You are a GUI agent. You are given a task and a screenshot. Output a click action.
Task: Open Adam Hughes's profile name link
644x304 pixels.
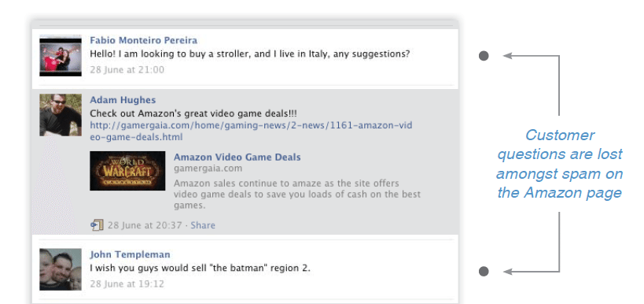tap(123, 100)
